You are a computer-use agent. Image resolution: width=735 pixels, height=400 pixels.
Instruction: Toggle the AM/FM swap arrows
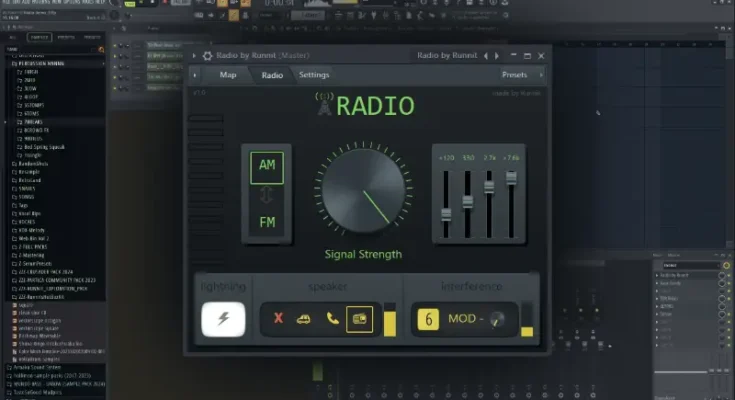click(x=267, y=195)
